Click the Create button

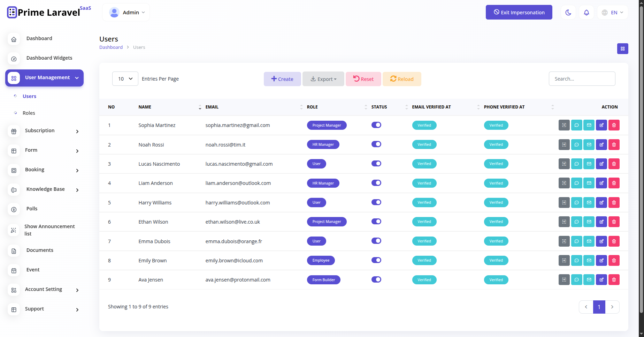tap(282, 79)
